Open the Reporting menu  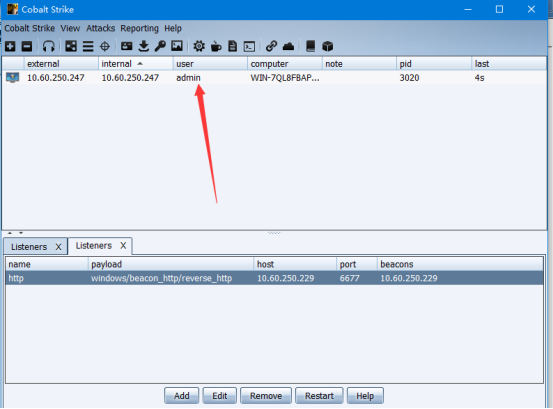pyautogui.click(x=139, y=28)
